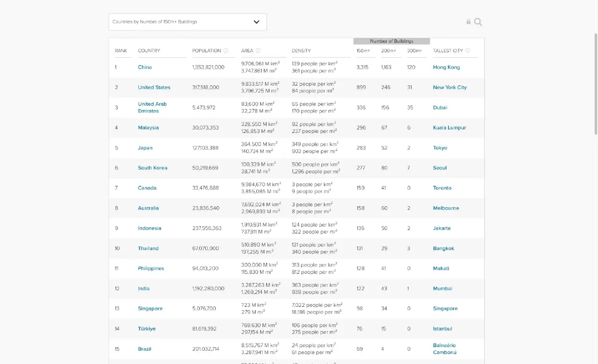The image size is (598, 364).
Task: Click the Rank column header
Action: [x=121, y=51]
